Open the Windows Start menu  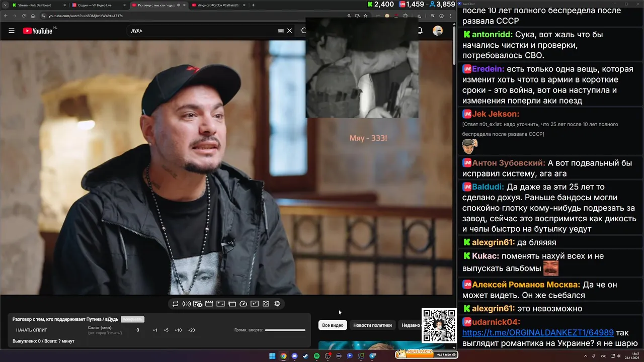point(272,356)
